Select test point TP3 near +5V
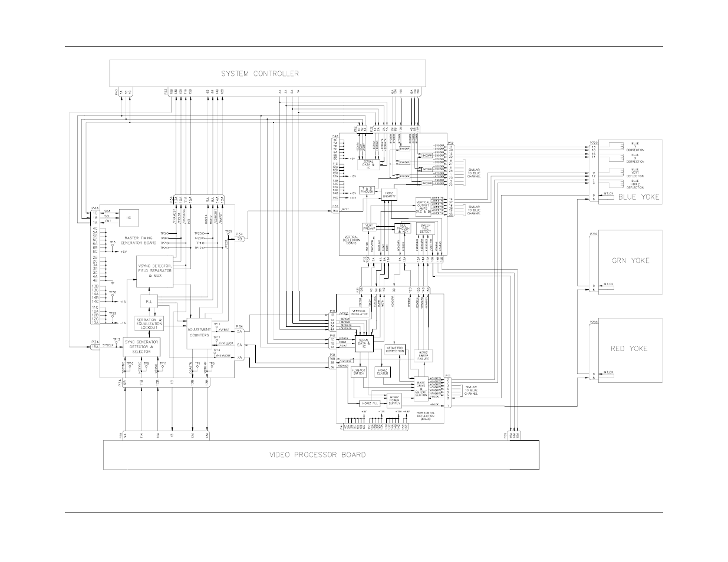This screenshot has width=728, height=562. (112, 242)
